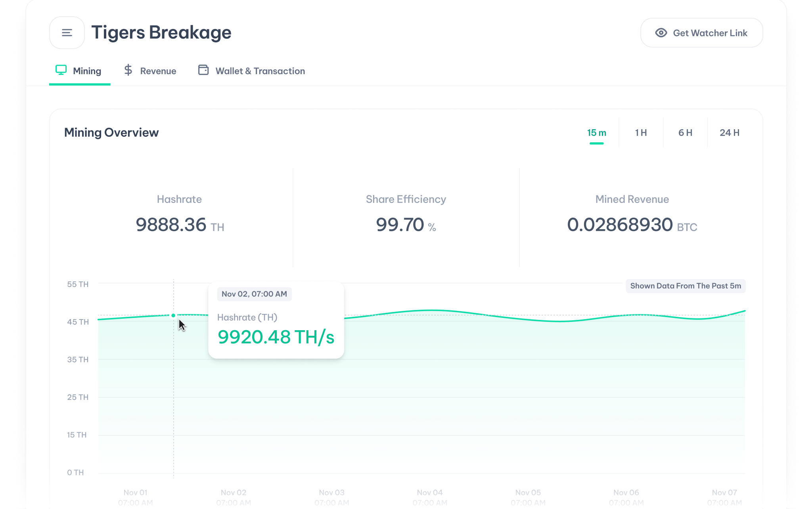Click the 15 TH y-axis label
812x509 pixels.
coord(77,435)
